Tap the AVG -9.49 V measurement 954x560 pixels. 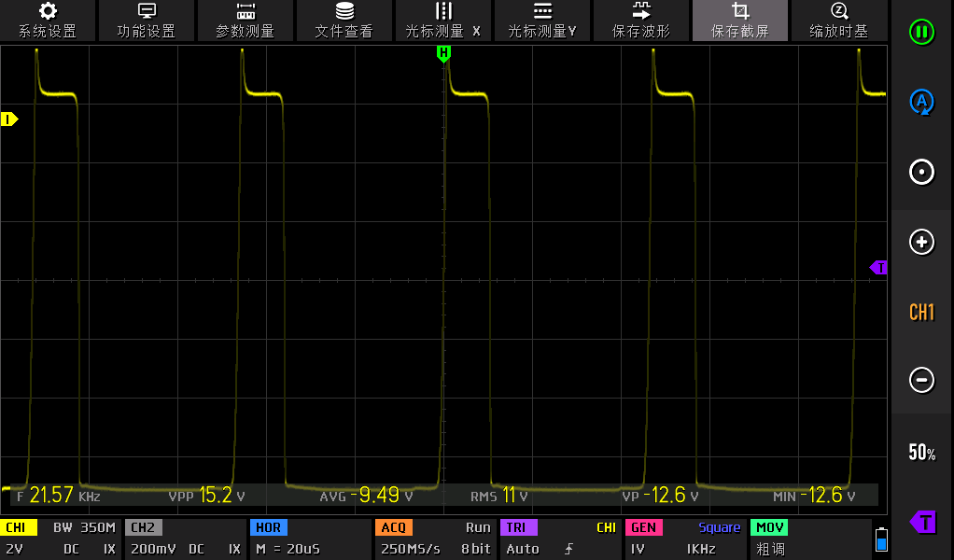[x=366, y=495]
